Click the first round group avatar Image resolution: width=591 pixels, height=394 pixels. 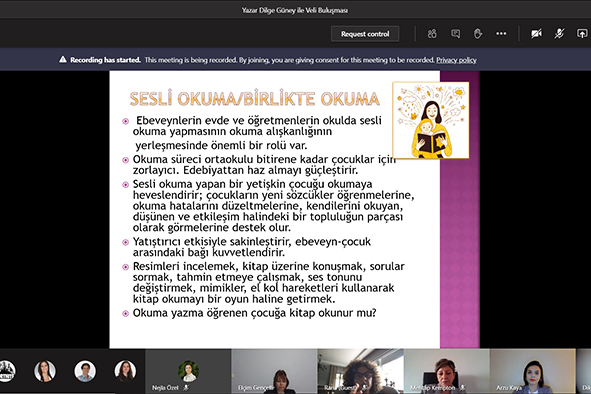coord(6,371)
